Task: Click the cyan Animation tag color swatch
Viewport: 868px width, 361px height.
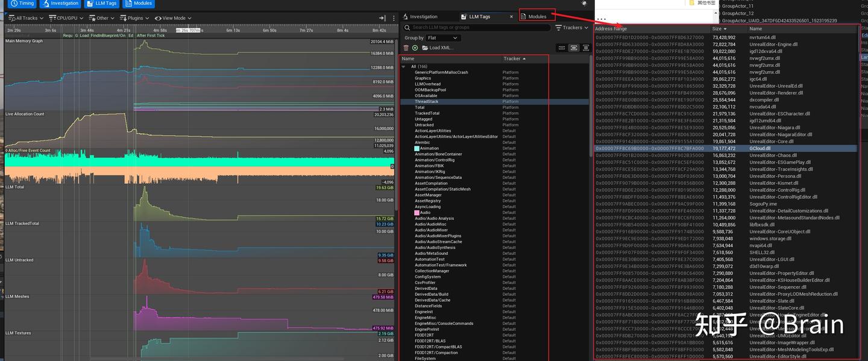Action: (417, 148)
